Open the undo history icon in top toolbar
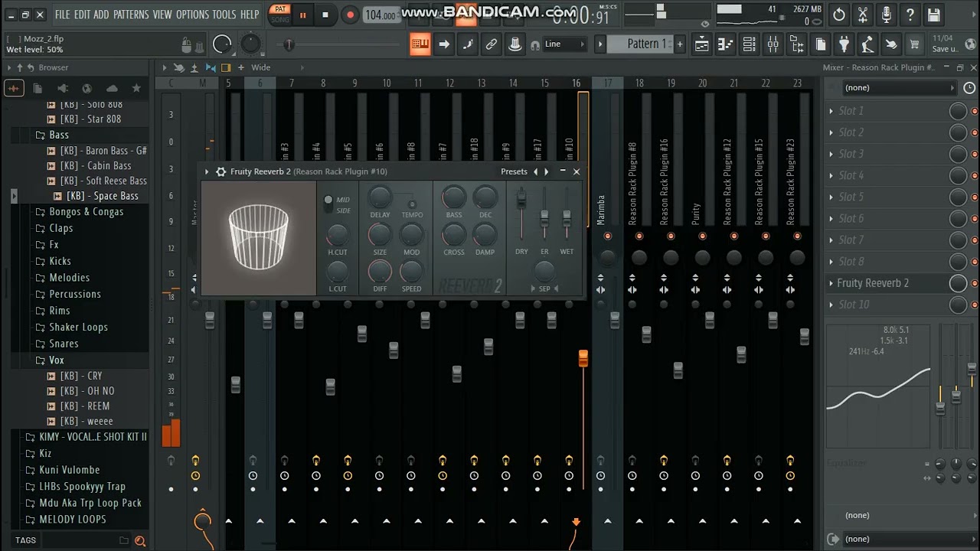Image resolution: width=980 pixels, height=551 pixels. tap(839, 15)
